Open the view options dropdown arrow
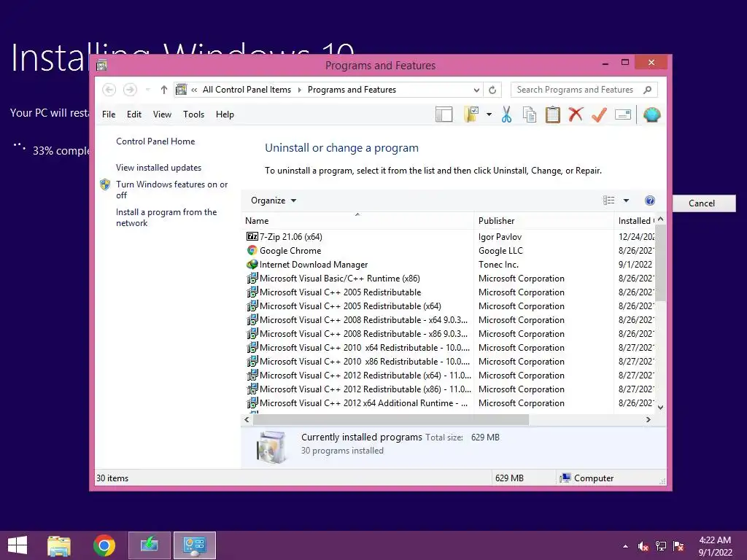This screenshot has width=747, height=560. point(626,201)
